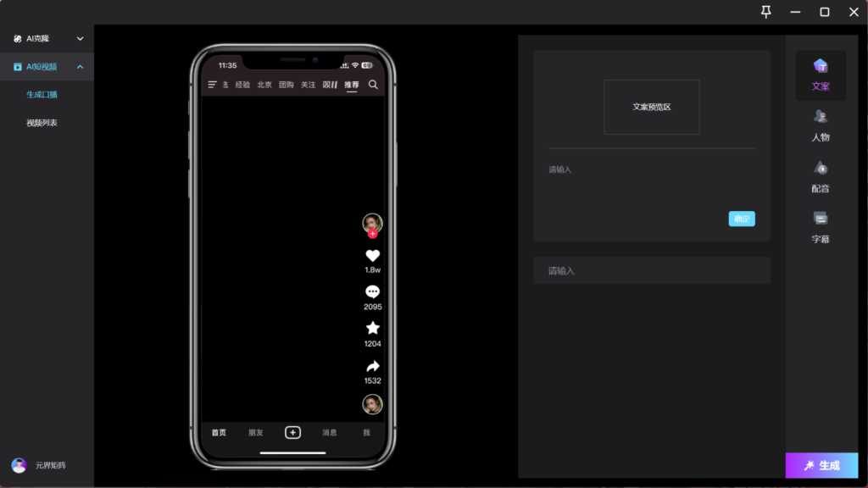Screen dimensions: 868x488
Task: Pin the window with the pin icon
Action: (x=766, y=12)
